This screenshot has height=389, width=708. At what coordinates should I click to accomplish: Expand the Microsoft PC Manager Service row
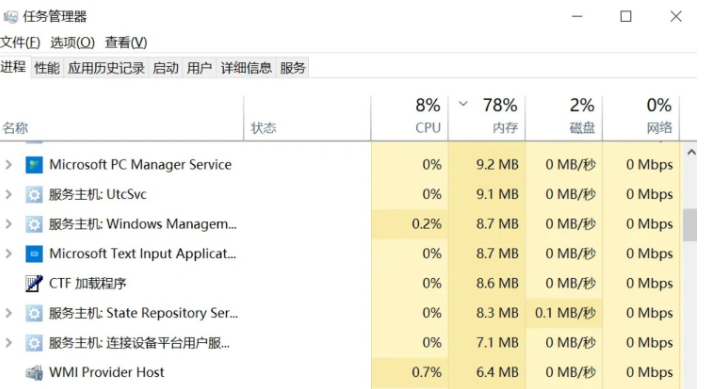[9, 165]
